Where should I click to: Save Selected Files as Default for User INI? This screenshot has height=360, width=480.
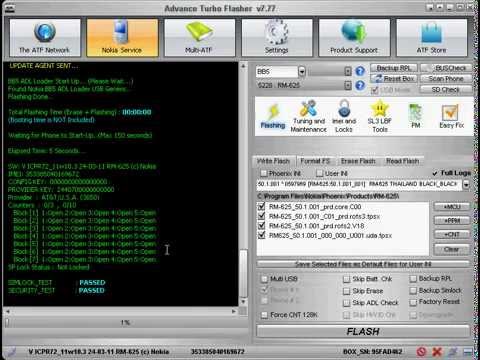tap(363, 264)
